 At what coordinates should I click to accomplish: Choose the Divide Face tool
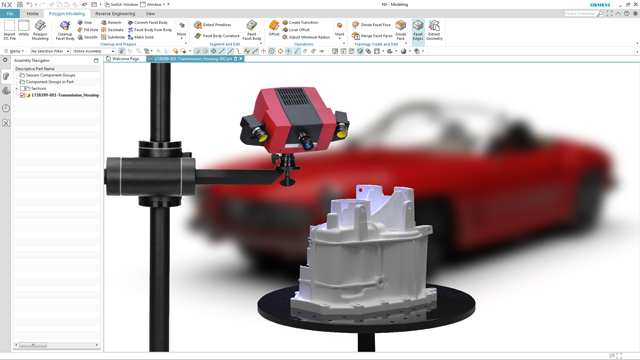pos(401,30)
